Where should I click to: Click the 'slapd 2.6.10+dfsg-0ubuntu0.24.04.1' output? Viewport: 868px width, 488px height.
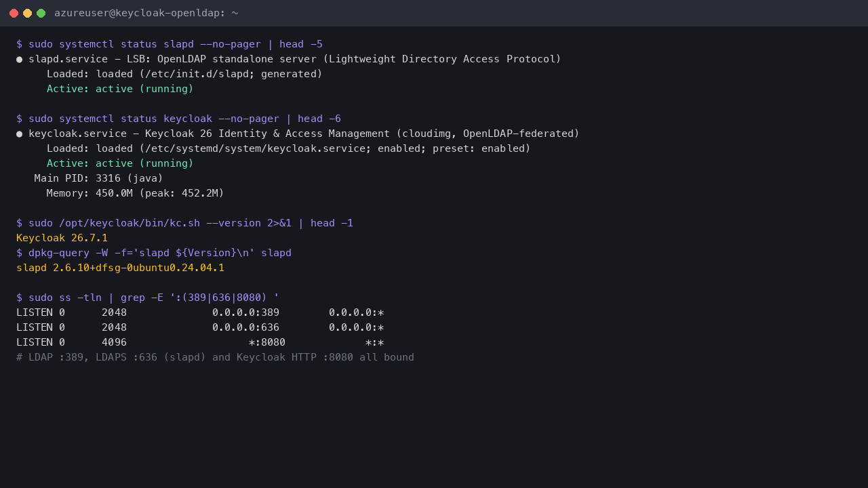pyautogui.click(x=120, y=268)
